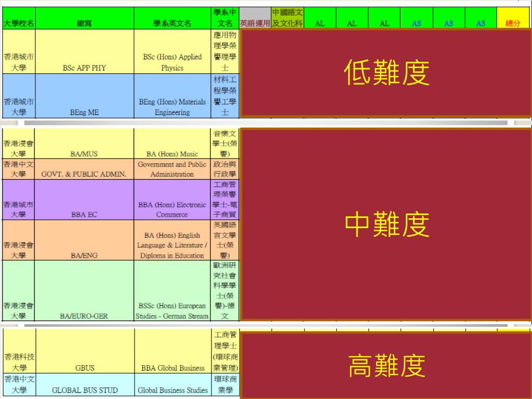Select the 中國語文及文化科 header cell
This screenshot has width=532, height=399.
[x=287, y=18]
